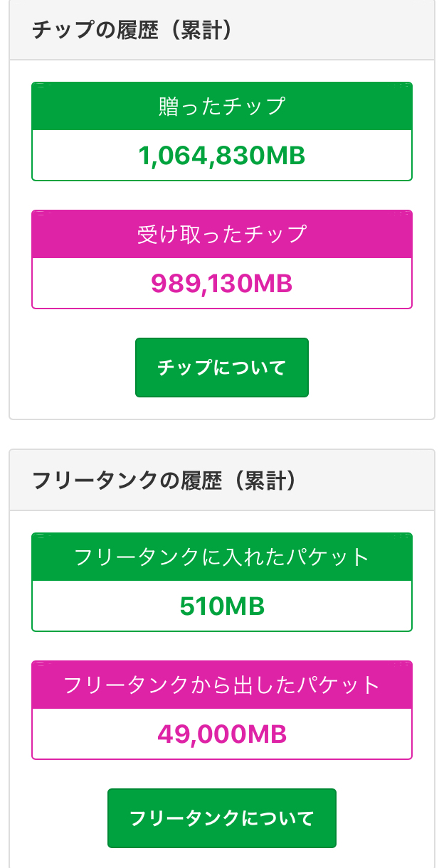This screenshot has height=868, width=439.
Task: Select the フリータンクに入れたパケット green header
Action: pyautogui.click(x=221, y=557)
